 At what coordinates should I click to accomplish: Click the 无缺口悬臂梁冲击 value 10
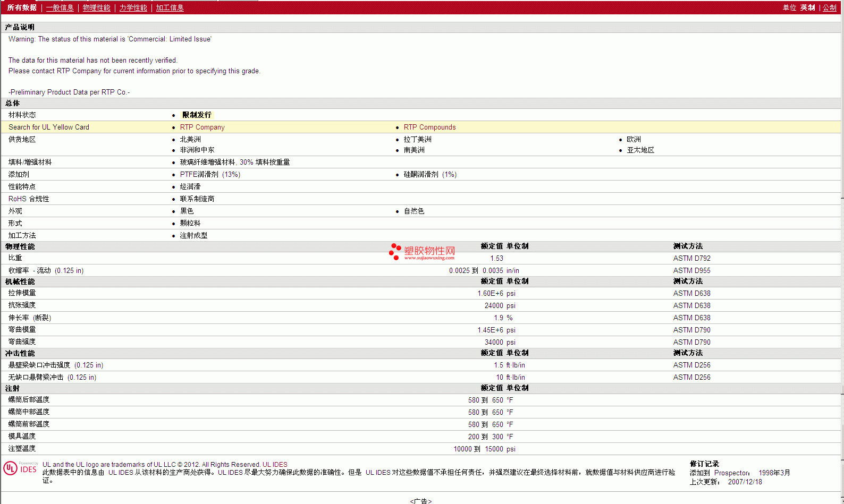click(x=500, y=377)
